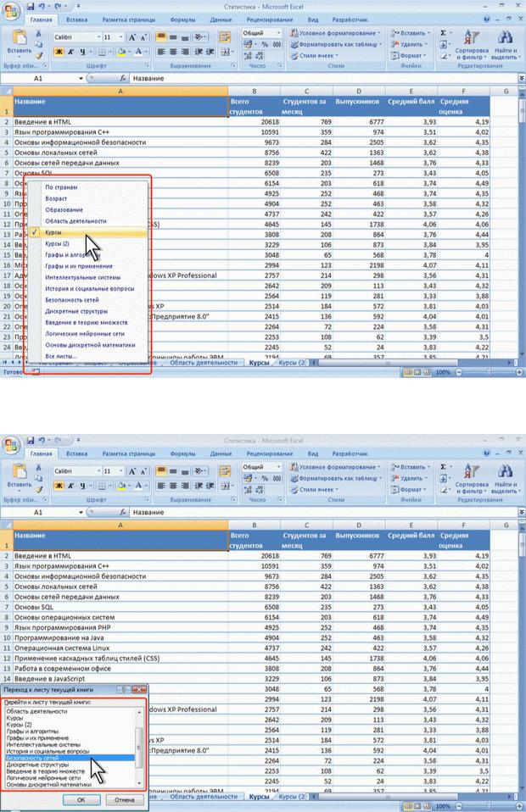Open Форматировать как таблицу in popup-menu window
Viewport: 526px width, 812px height.
[x=335, y=45]
